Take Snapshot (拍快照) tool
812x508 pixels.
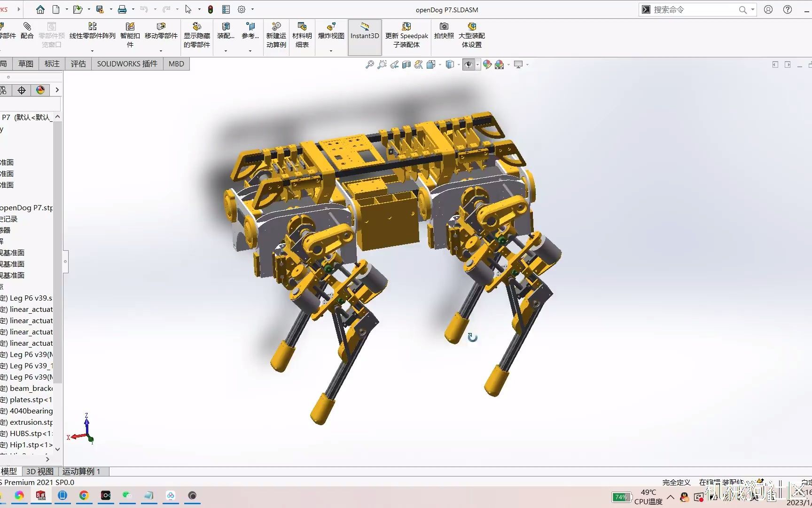click(444, 31)
